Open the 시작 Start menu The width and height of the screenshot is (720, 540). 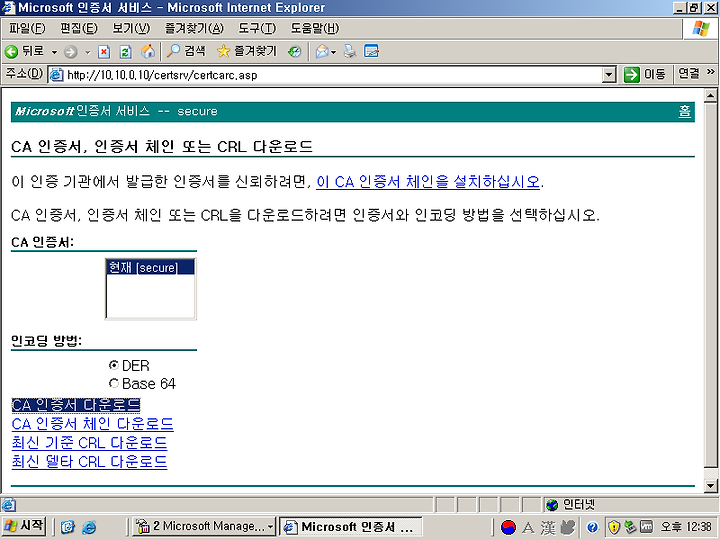(24, 526)
